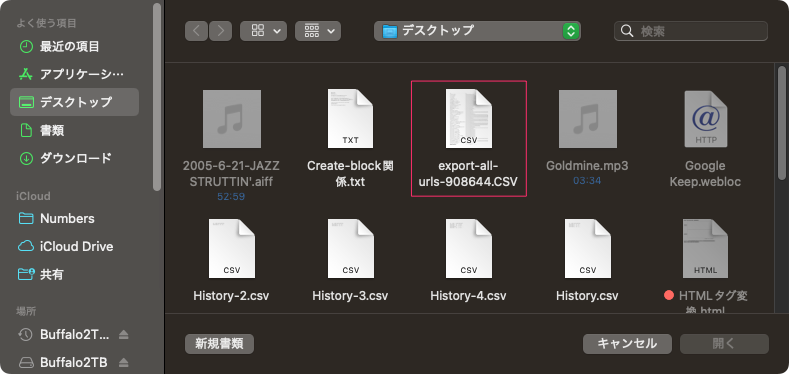This screenshot has height=374, width=789.
Task: Open 共有 in the sidebar
Action: (x=74, y=274)
